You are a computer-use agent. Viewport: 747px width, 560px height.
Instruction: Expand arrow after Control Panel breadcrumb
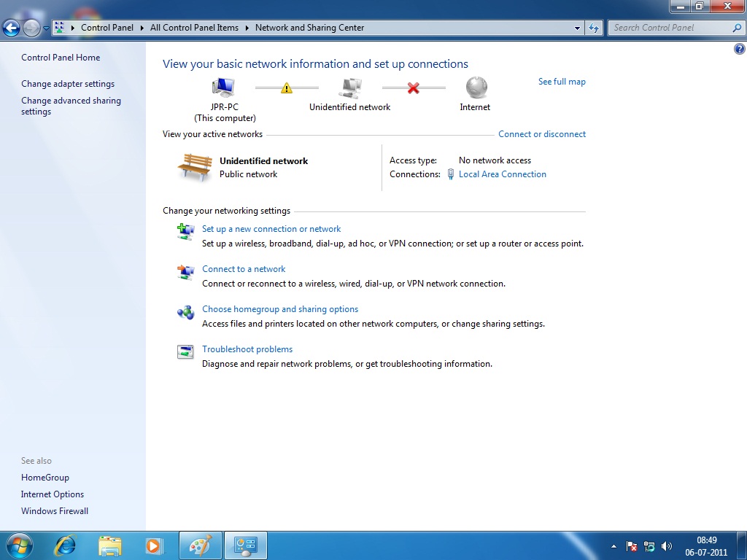click(142, 28)
